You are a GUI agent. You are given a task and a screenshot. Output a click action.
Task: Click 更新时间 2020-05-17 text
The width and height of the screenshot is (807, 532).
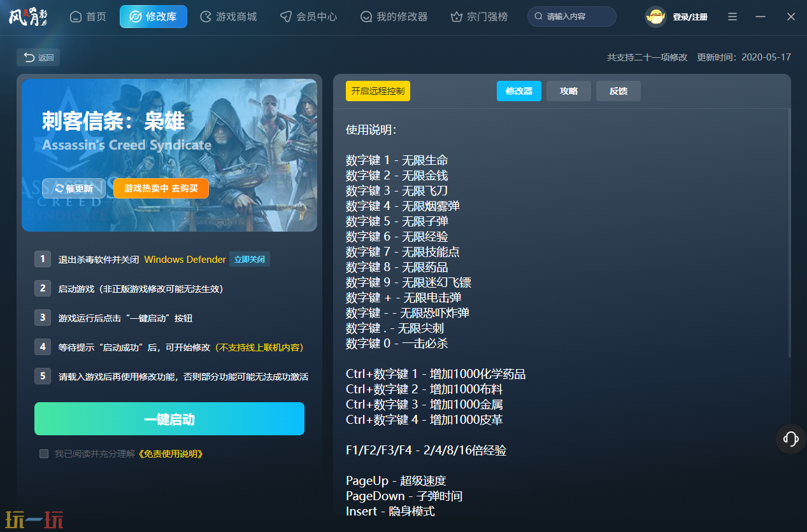(x=744, y=57)
